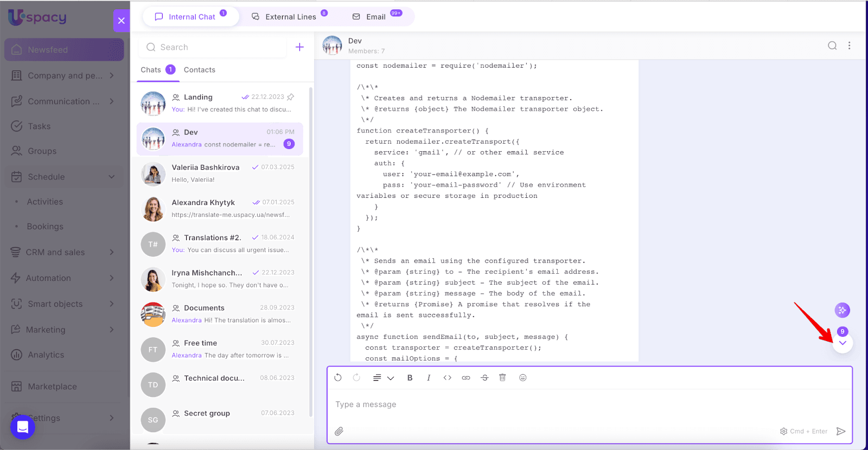Expand the CRM and sales menu
868x450 pixels.
(112, 252)
